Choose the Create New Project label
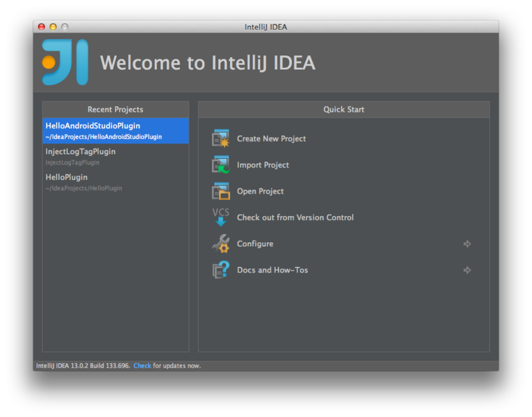This screenshot has height=417, width=532. [x=271, y=139]
